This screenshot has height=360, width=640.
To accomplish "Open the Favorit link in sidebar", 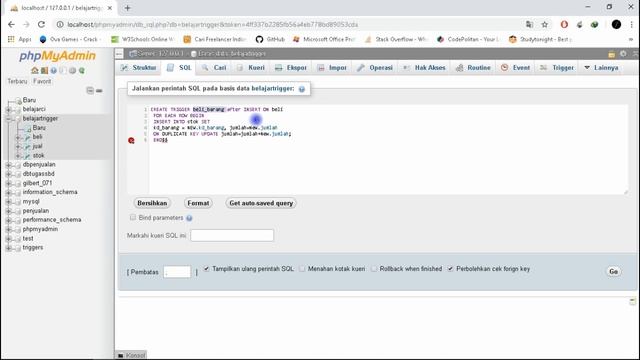I will click(x=42, y=81).
